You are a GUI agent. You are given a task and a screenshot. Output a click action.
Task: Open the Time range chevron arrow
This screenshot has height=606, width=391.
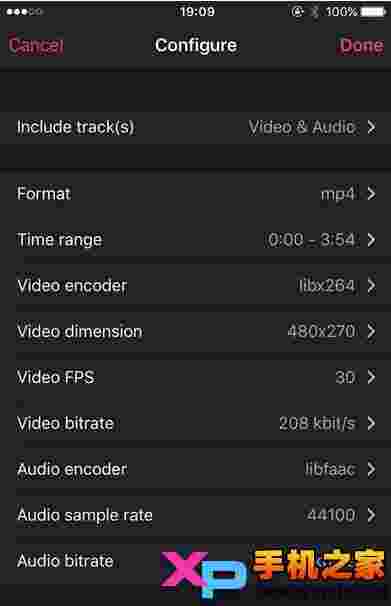pos(371,240)
